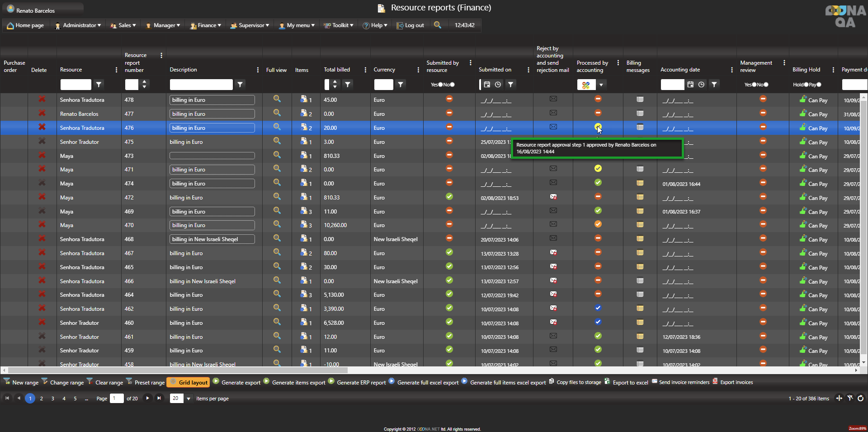Choose Hold radio under Billing Hold
868x432 pixels.
[806, 85]
